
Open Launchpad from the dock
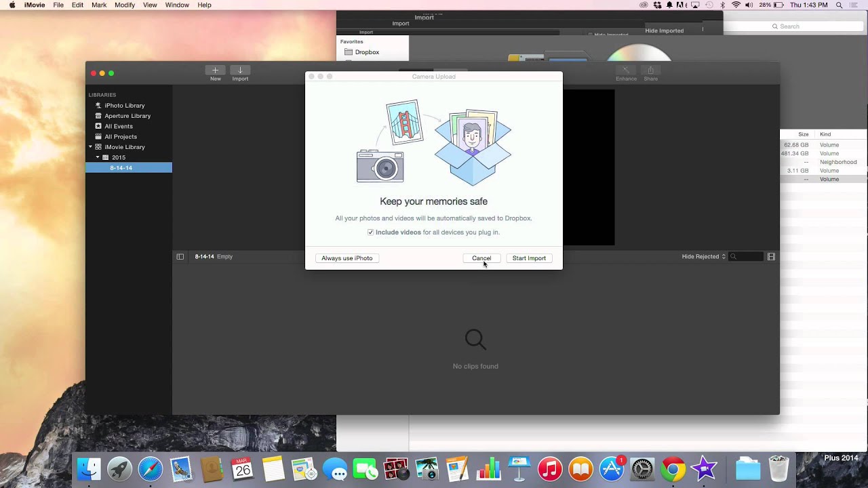point(120,469)
